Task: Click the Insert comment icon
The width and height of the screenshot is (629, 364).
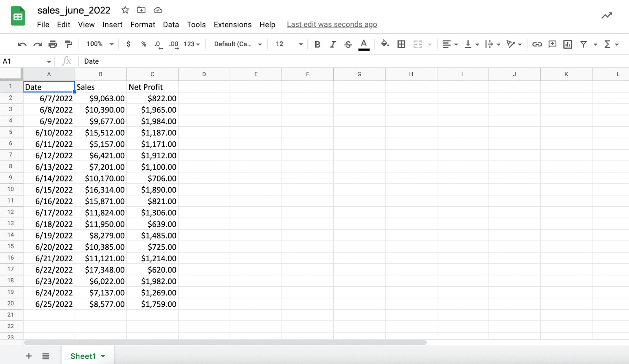Action: (x=552, y=44)
